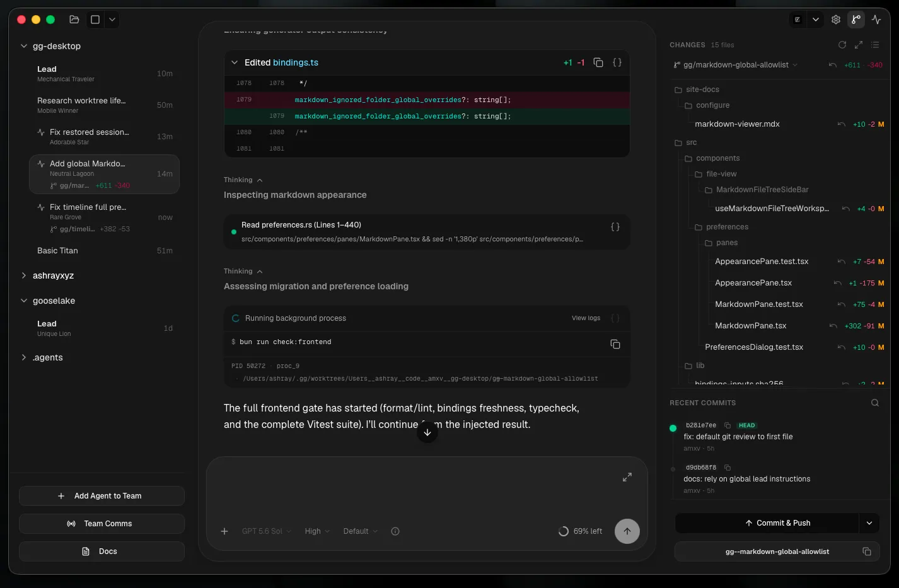Open the bindings.ts file link
This screenshot has width=899, height=588.
point(296,62)
